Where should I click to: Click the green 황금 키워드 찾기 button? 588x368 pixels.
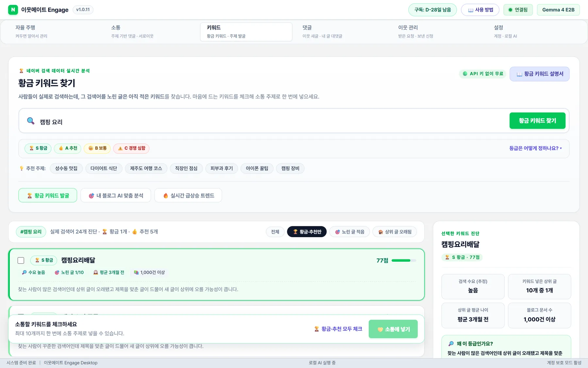point(537,121)
